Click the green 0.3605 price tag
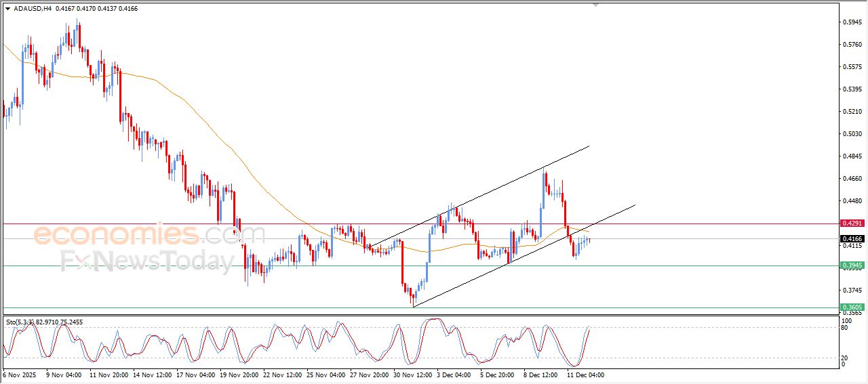The width and height of the screenshot is (868, 384). point(851,307)
